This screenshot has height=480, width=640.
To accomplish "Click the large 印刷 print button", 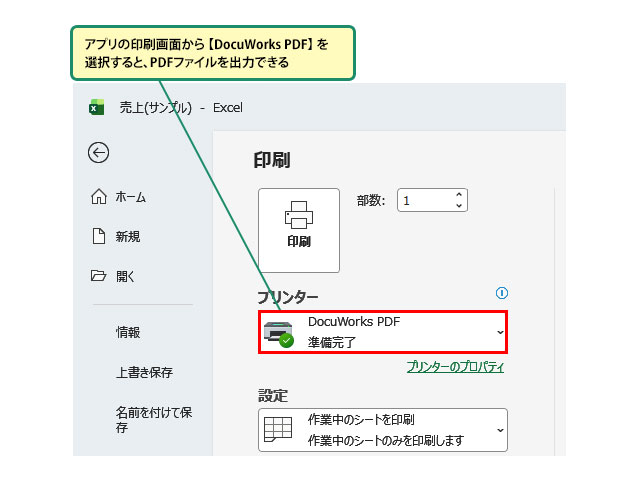I will [x=299, y=230].
